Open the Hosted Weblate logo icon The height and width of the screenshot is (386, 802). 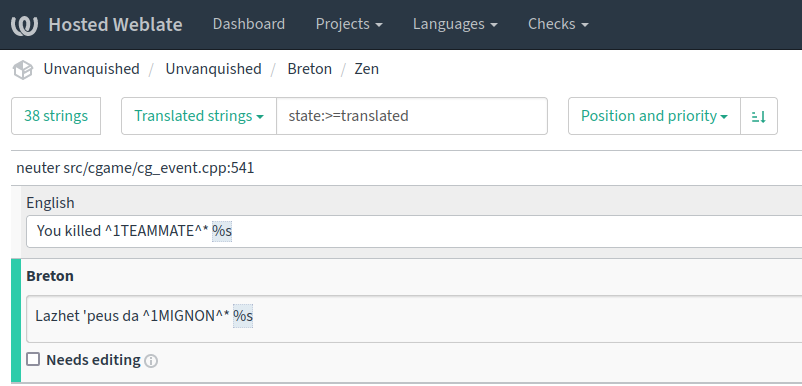coord(25,25)
